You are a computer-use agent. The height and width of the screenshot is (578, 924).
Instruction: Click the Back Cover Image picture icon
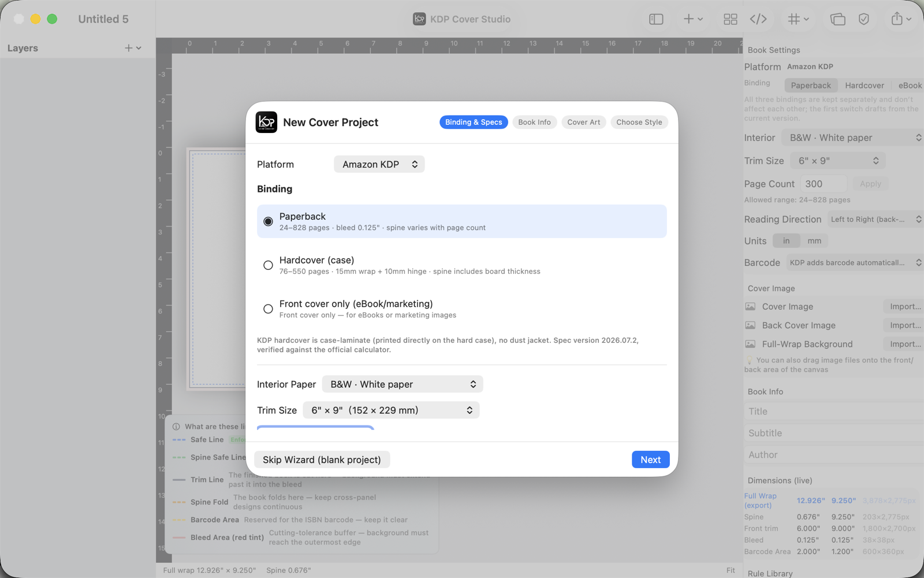pyautogui.click(x=750, y=325)
